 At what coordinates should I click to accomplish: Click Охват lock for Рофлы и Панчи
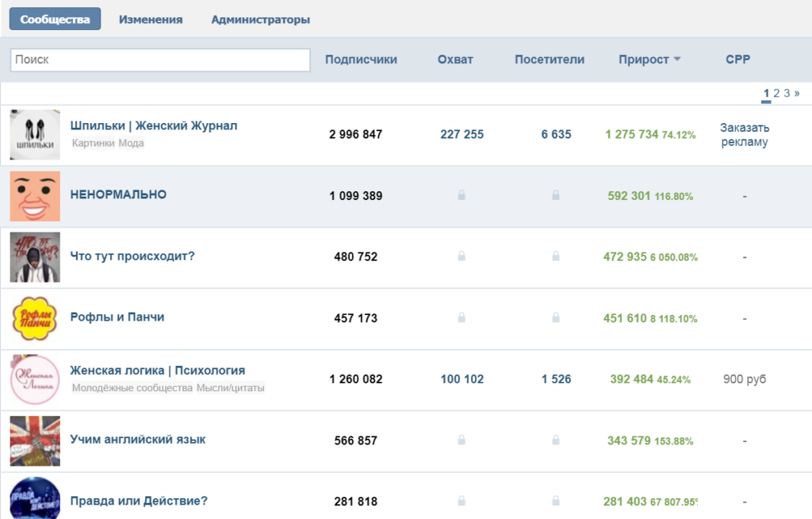(x=462, y=317)
